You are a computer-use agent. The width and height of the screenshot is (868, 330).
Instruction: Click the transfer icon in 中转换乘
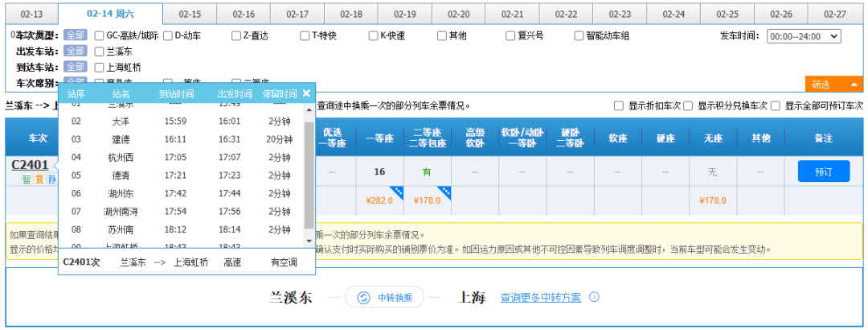(363, 297)
